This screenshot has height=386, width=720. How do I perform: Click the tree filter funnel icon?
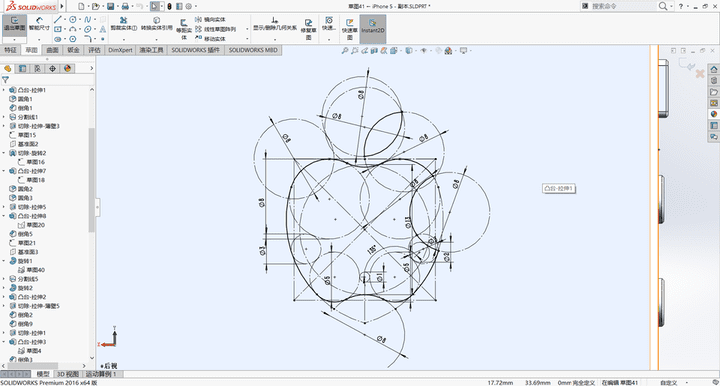6,80
